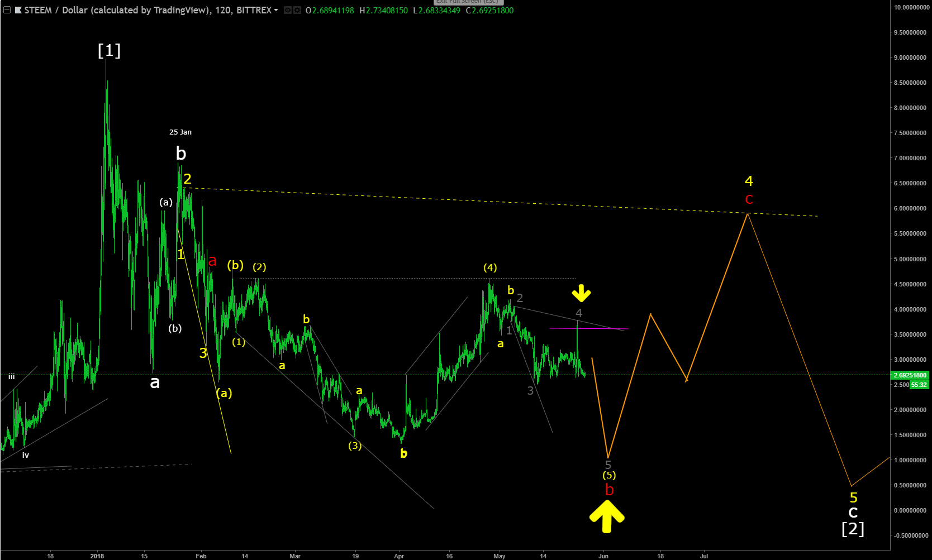This screenshot has height=560, width=932.
Task: Collapse the chart legend with the minus box
Action: pos(7,10)
